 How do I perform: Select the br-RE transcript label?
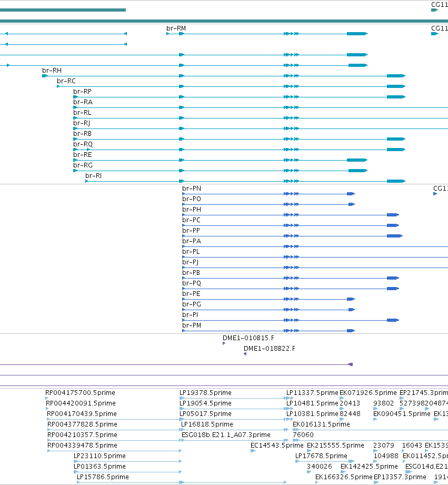point(83,155)
